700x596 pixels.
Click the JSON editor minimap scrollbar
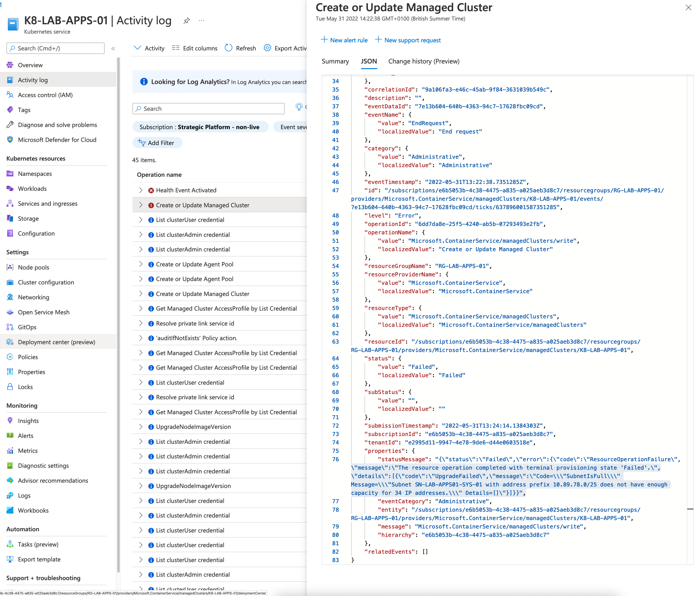tap(690, 319)
